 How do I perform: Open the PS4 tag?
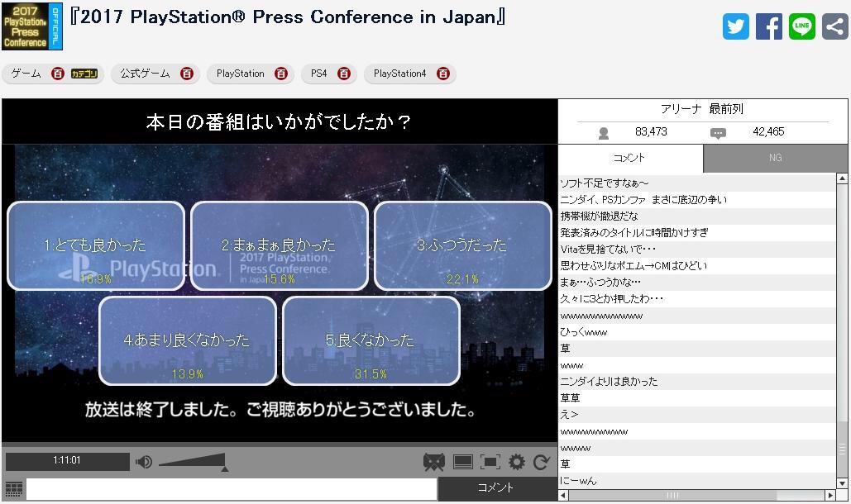[x=318, y=74]
